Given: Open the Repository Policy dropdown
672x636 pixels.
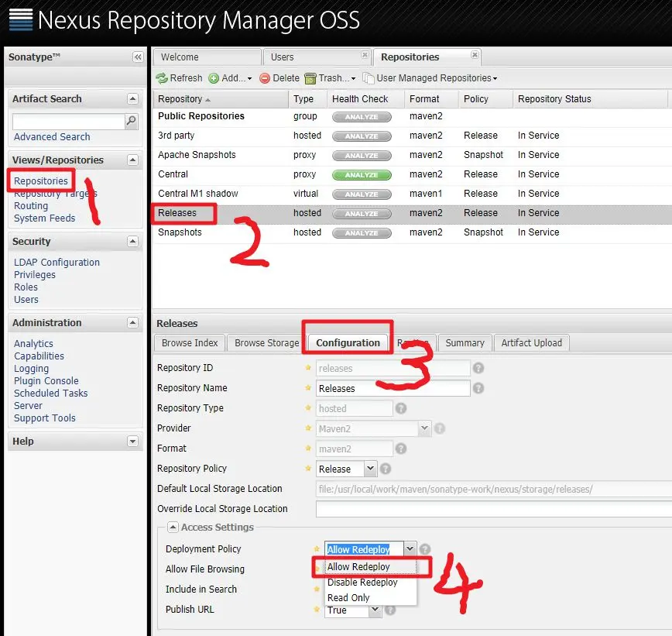Looking at the screenshot, I should point(370,469).
